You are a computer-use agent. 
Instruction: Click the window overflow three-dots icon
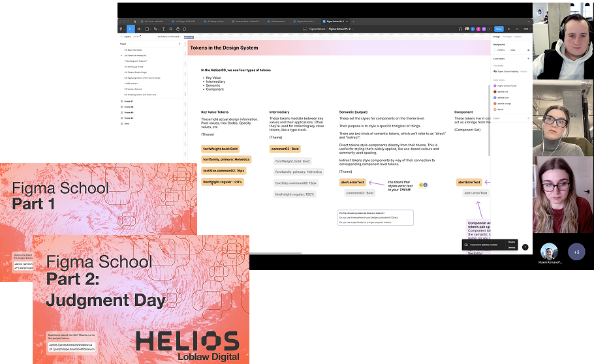[x=528, y=22]
